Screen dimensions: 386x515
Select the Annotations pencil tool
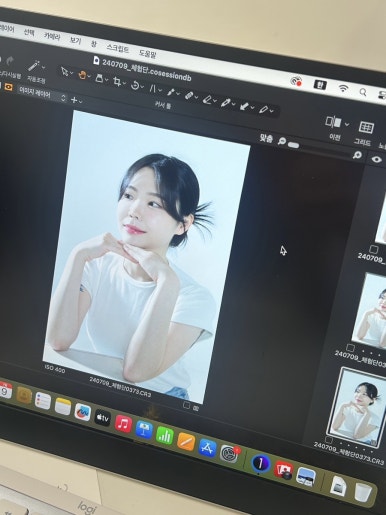(263, 109)
